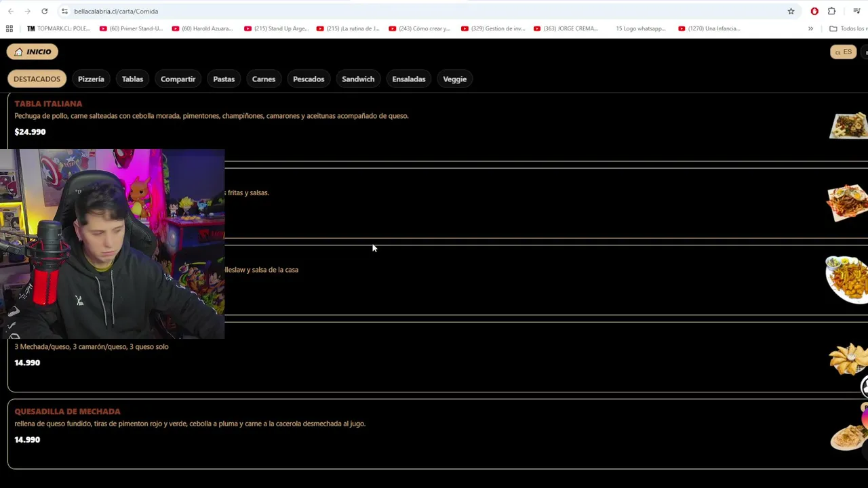Select the DESTACADOS category tab
The width and height of the screenshot is (868, 488).
[37, 79]
